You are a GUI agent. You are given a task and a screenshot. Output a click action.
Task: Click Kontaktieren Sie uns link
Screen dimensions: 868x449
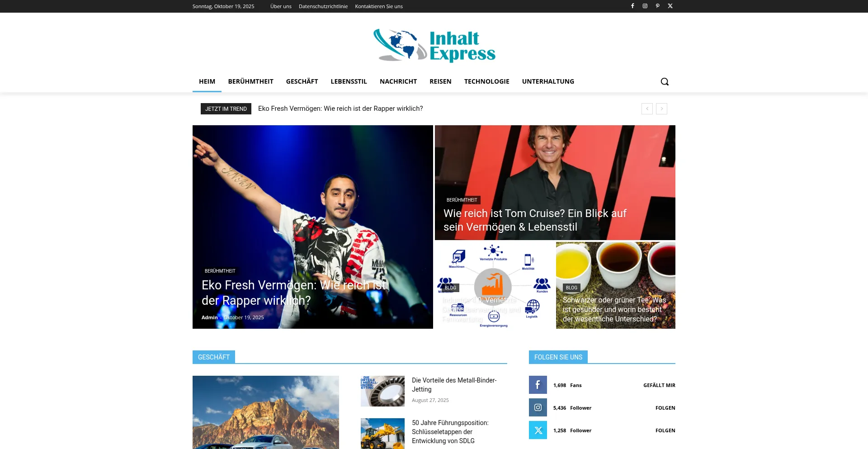(378, 6)
